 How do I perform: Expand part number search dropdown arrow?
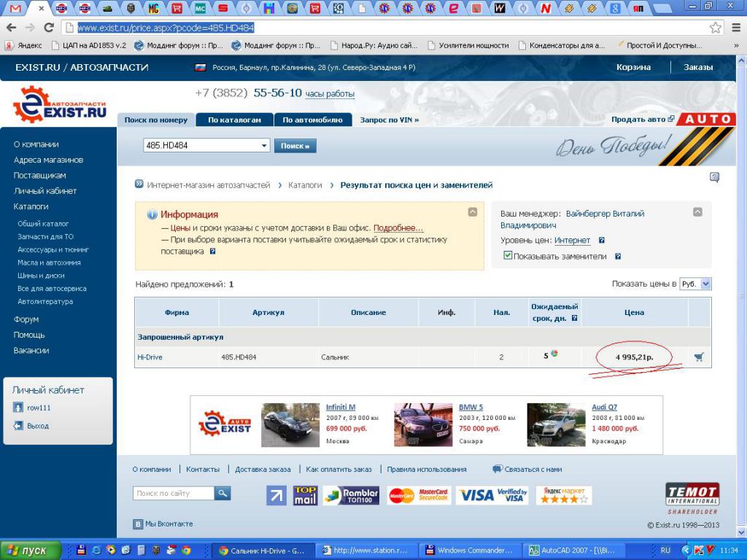264,146
